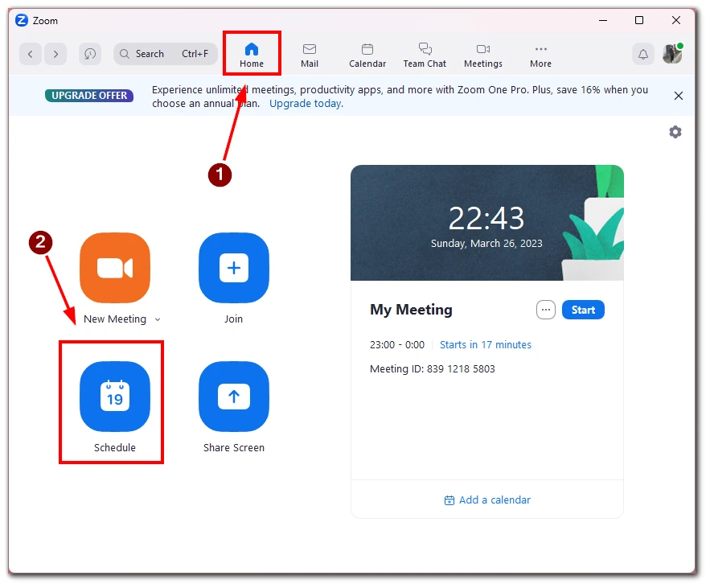Click the Share Screen icon
This screenshot has height=588, width=710.
[234, 397]
